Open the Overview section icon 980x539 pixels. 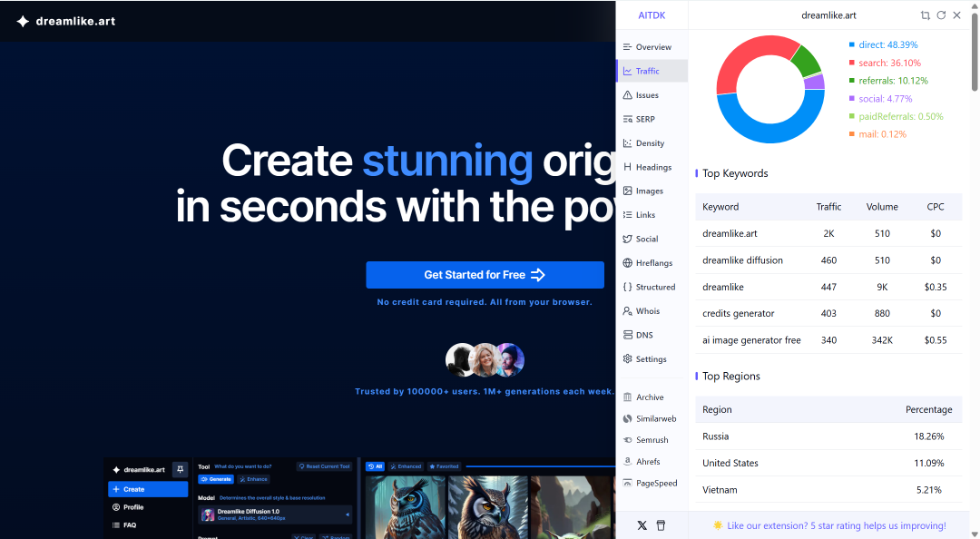tap(628, 47)
